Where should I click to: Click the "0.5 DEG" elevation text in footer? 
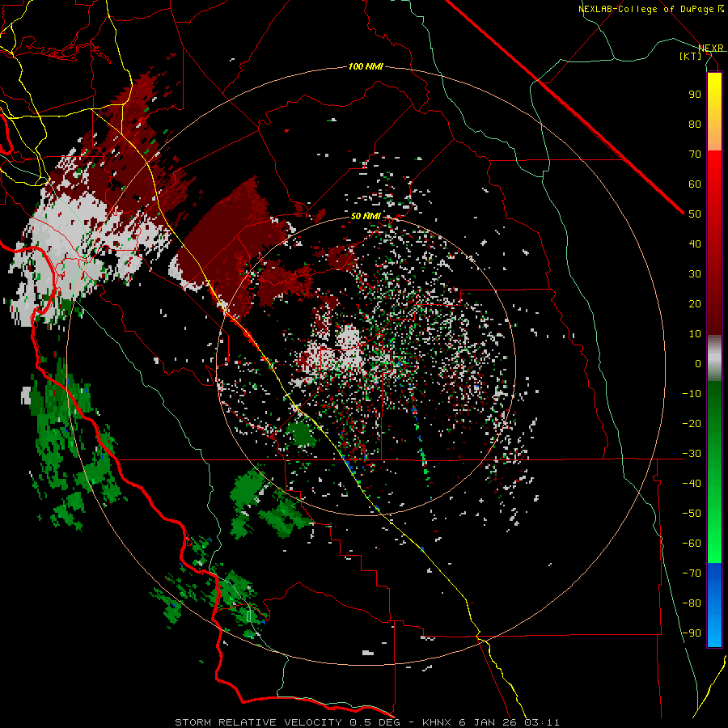pos(377,722)
